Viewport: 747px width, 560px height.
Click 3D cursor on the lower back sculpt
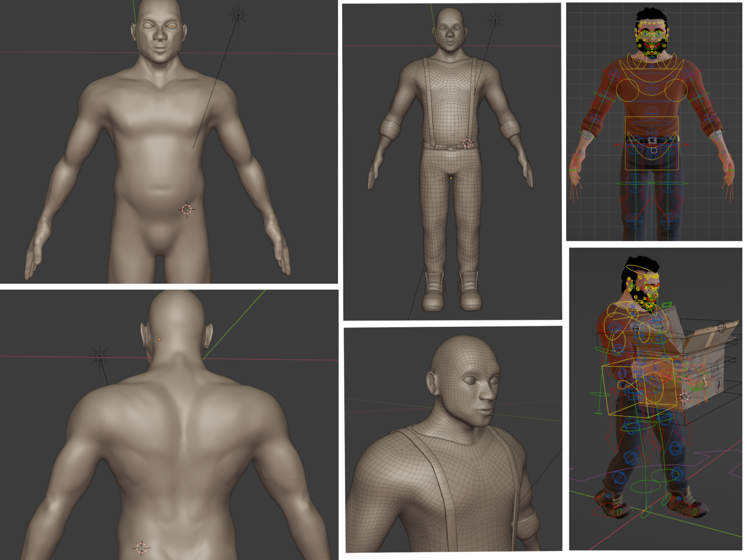tap(142, 548)
